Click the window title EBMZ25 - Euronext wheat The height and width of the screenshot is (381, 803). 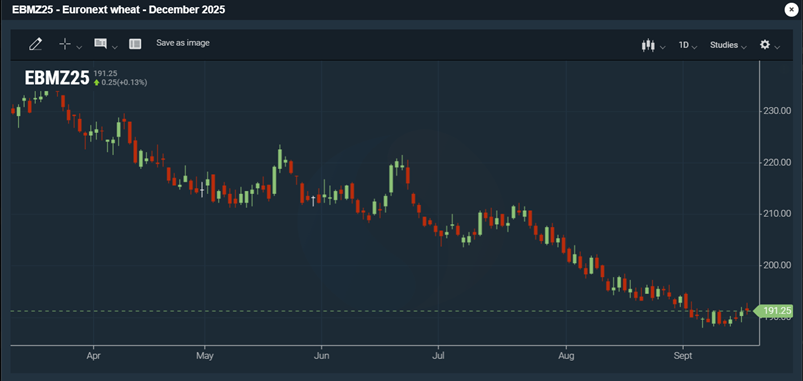click(118, 10)
